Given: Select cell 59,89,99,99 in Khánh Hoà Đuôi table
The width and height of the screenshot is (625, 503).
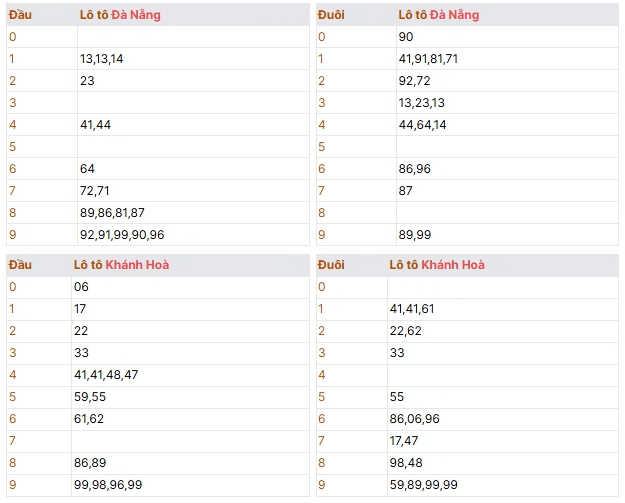Looking at the screenshot, I should [x=503, y=485].
